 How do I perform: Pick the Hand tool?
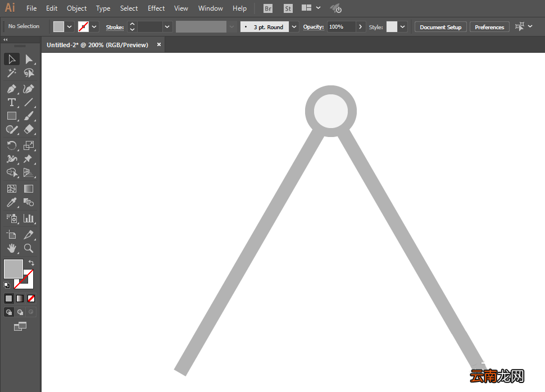11,248
